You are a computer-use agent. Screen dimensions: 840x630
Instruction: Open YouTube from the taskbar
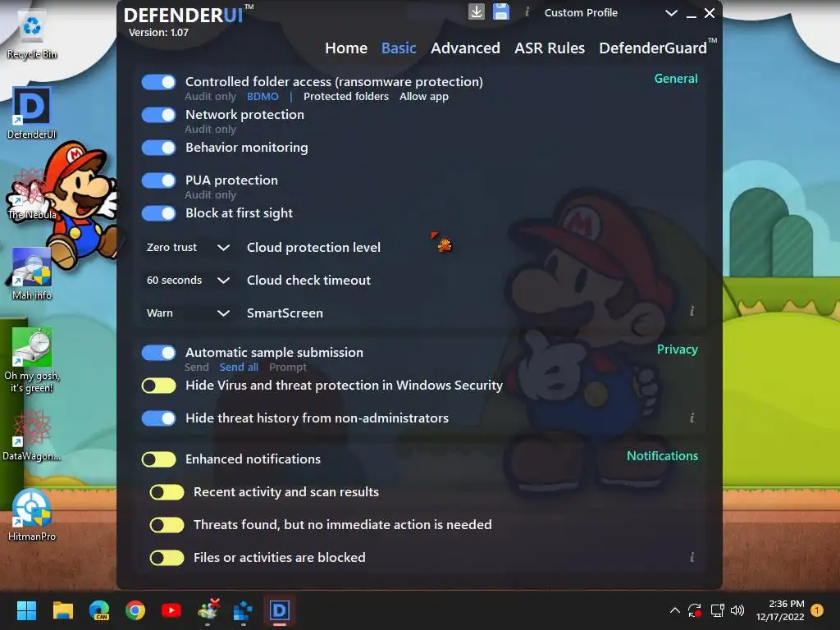pyautogui.click(x=171, y=610)
